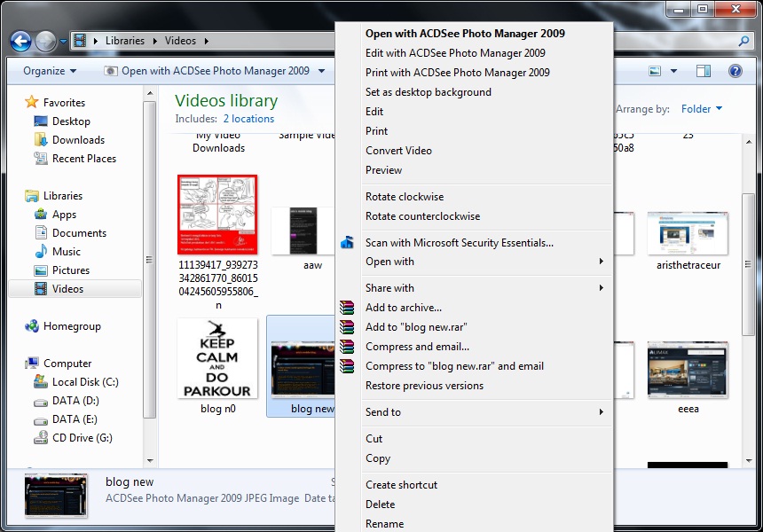The height and width of the screenshot is (532, 763).
Task: Choose Set as desktop background
Action: [x=429, y=92]
